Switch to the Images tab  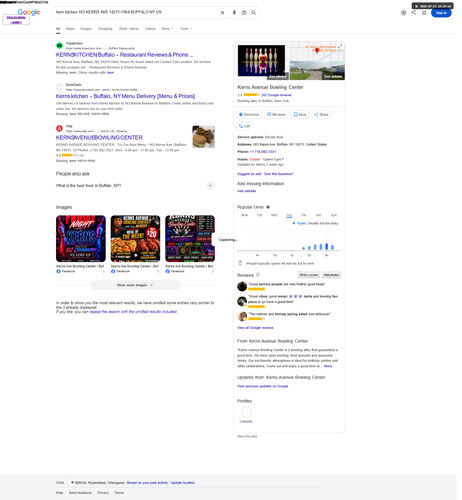[86, 29]
